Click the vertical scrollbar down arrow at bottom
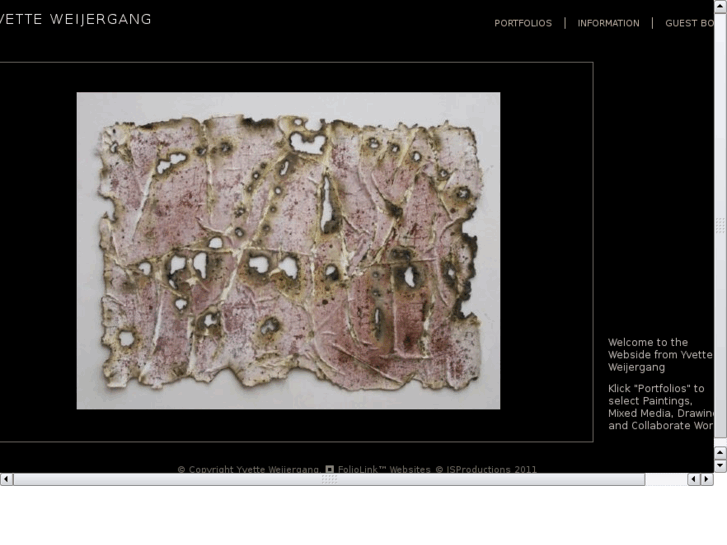 (720, 465)
